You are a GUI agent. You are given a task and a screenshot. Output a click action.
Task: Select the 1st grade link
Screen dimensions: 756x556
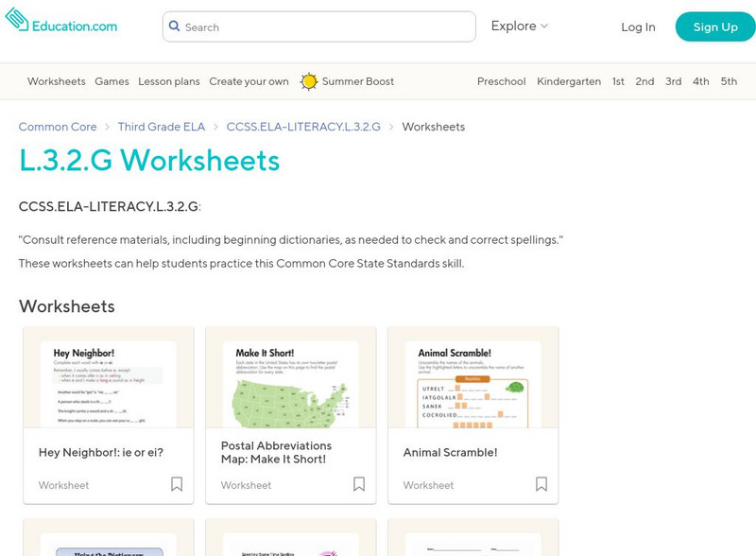click(x=618, y=81)
